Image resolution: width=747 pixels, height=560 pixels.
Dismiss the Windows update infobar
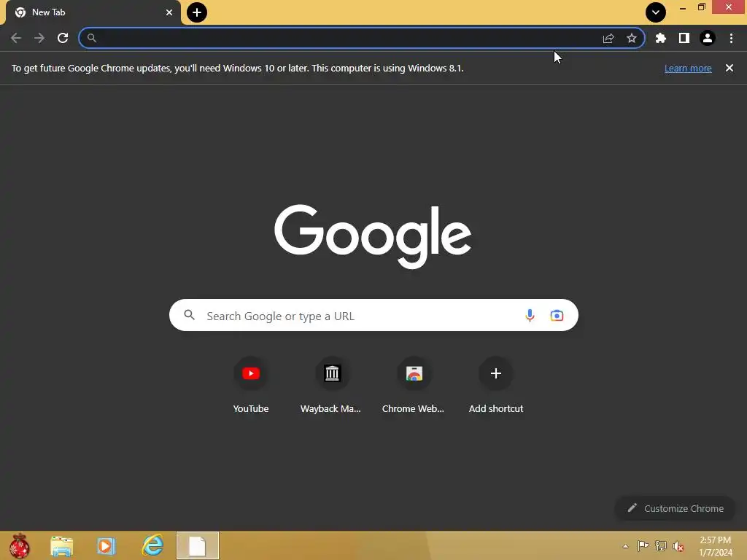pos(729,68)
